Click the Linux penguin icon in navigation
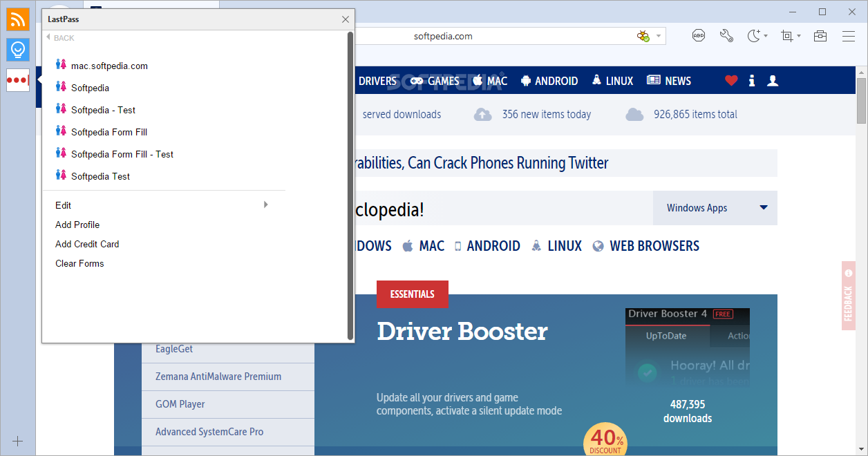868x456 pixels. tap(596, 81)
